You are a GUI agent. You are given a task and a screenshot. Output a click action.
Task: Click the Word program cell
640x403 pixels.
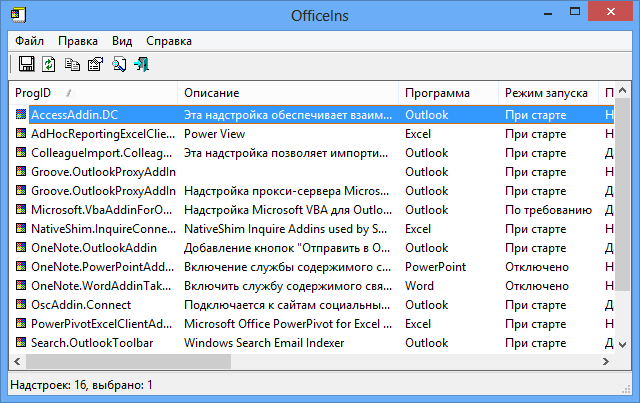(x=419, y=286)
